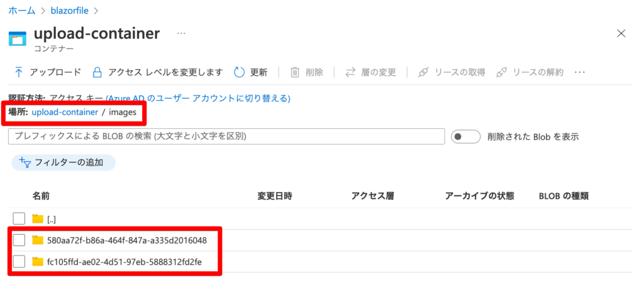Check the box next to folder 580aa72f
This screenshot has width=644, height=297.
tap(19, 240)
